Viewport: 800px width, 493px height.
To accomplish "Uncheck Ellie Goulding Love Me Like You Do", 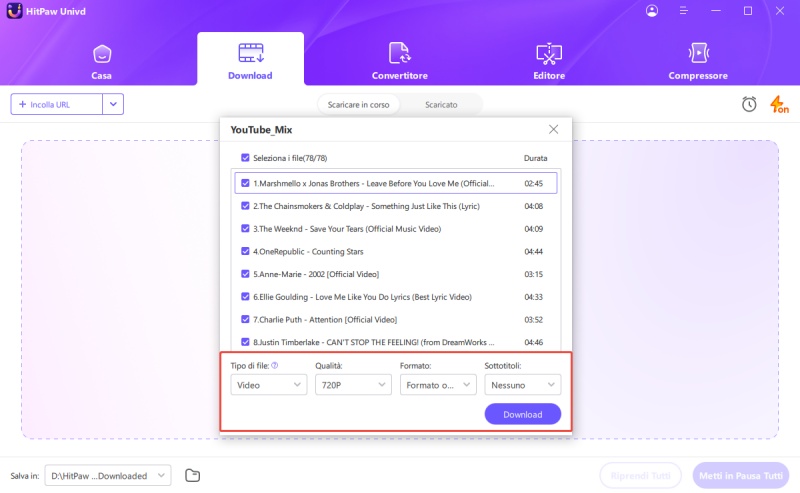I will (x=245, y=297).
